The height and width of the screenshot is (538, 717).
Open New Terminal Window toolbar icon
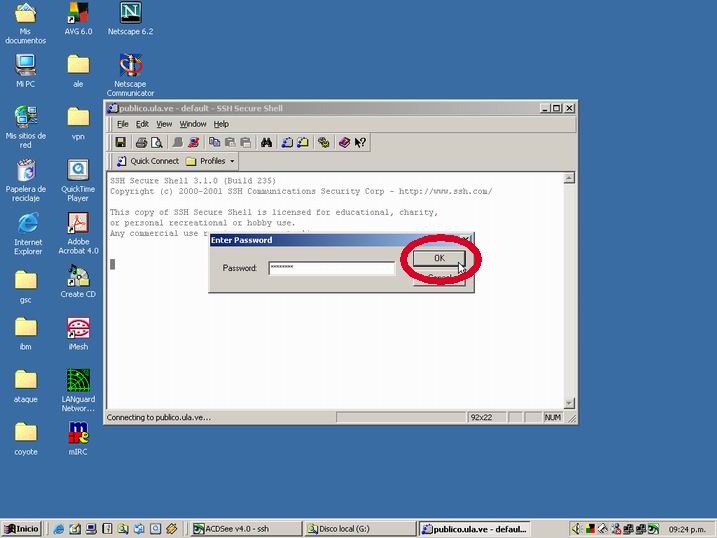coord(287,143)
